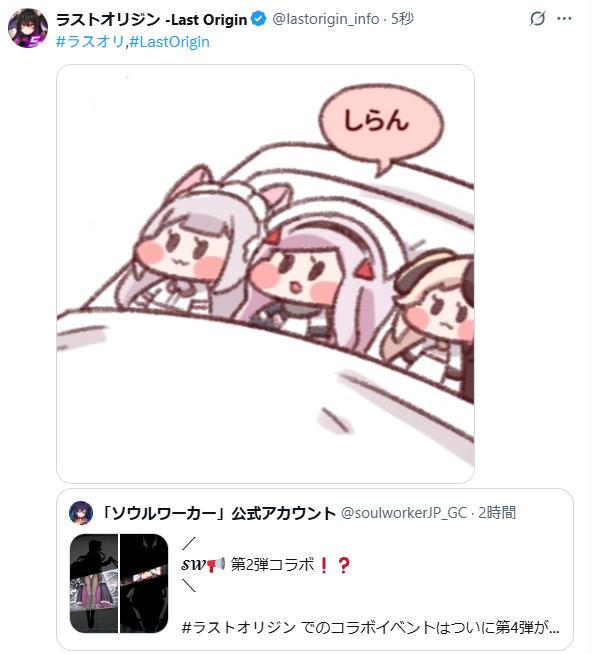Screen dimensions: 614x654
Task: Open the @lastorigin_info handle
Action: click(x=325, y=19)
